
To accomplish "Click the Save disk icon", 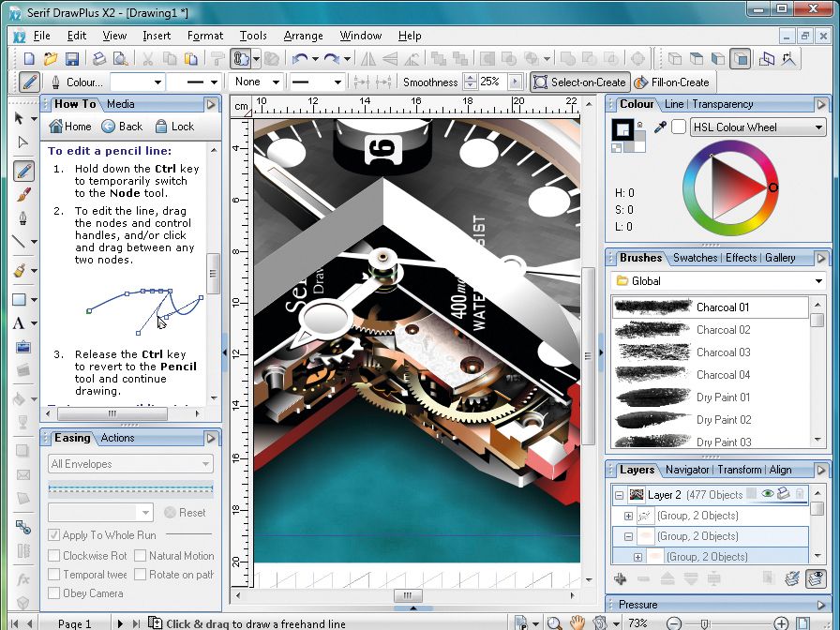I will (x=71, y=58).
